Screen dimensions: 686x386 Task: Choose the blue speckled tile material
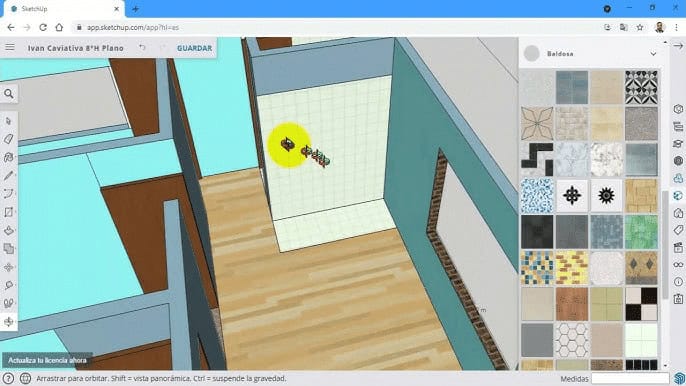click(x=537, y=196)
